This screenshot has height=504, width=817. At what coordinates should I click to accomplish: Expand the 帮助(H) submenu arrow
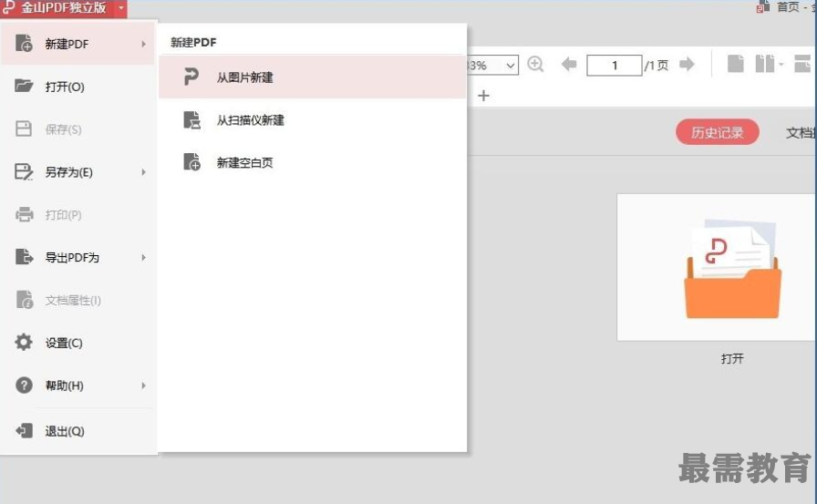(x=144, y=386)
